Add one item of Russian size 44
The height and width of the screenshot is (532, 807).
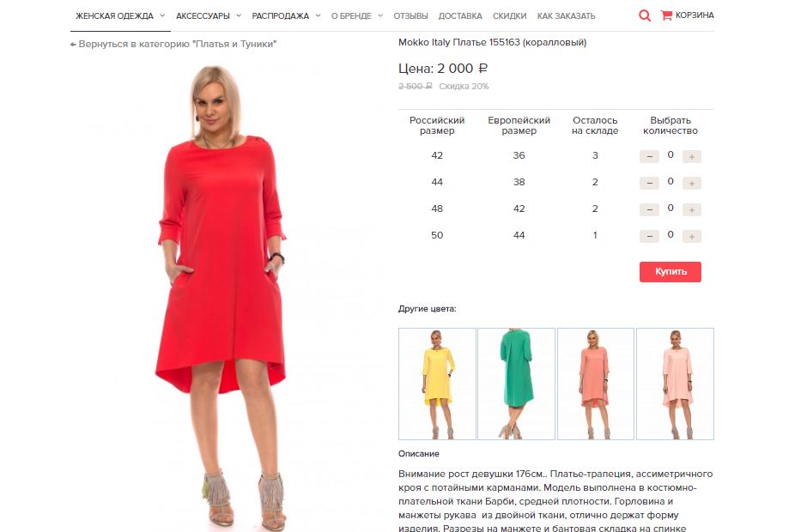tap(692, 183)
